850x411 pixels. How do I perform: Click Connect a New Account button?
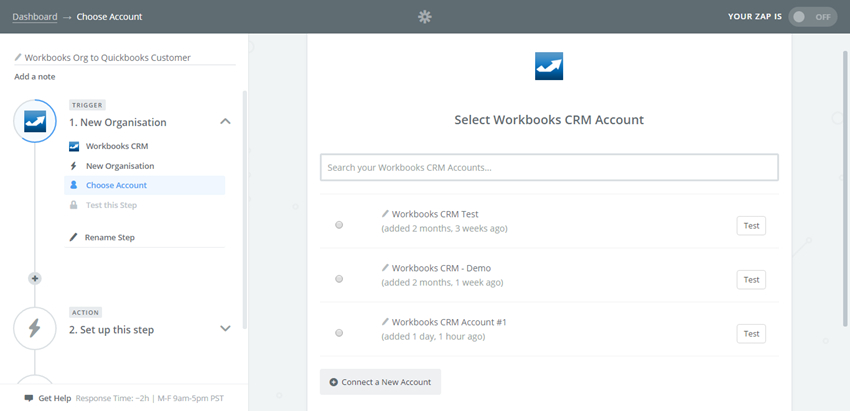pyautogui.click(x=381, y=382)
